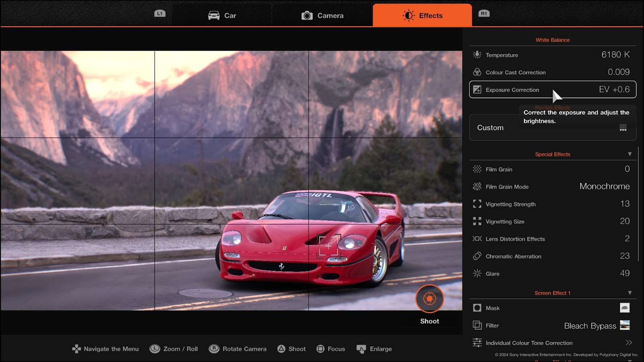Click the Temperature sun icon
The width and height of the screenshot is (644, 362).
click(x=477, y=55)
